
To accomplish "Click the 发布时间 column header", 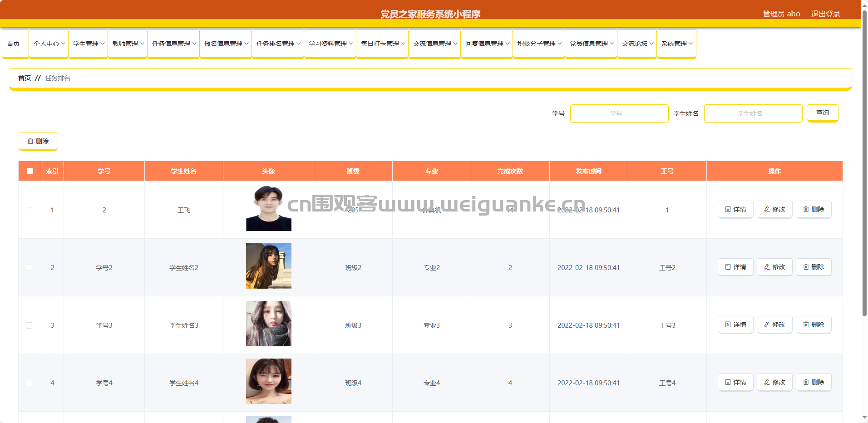I will point(589,171).
